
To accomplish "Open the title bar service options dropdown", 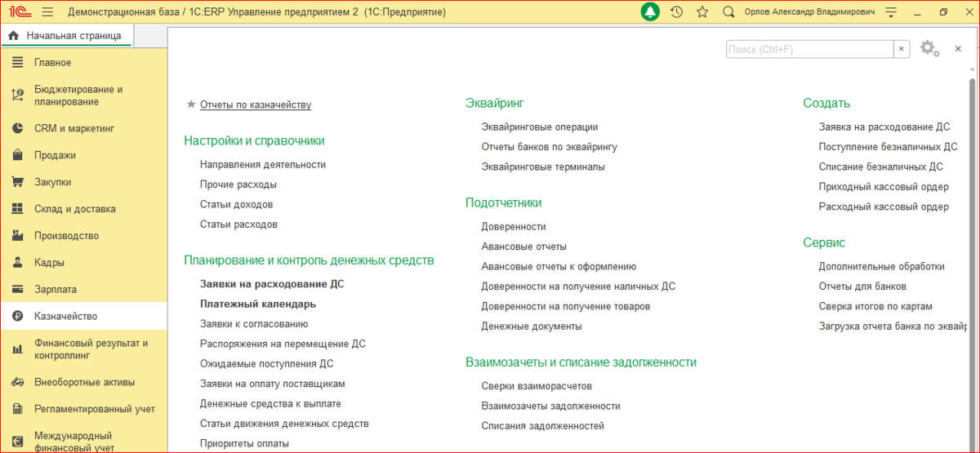I will click(891, 12).
